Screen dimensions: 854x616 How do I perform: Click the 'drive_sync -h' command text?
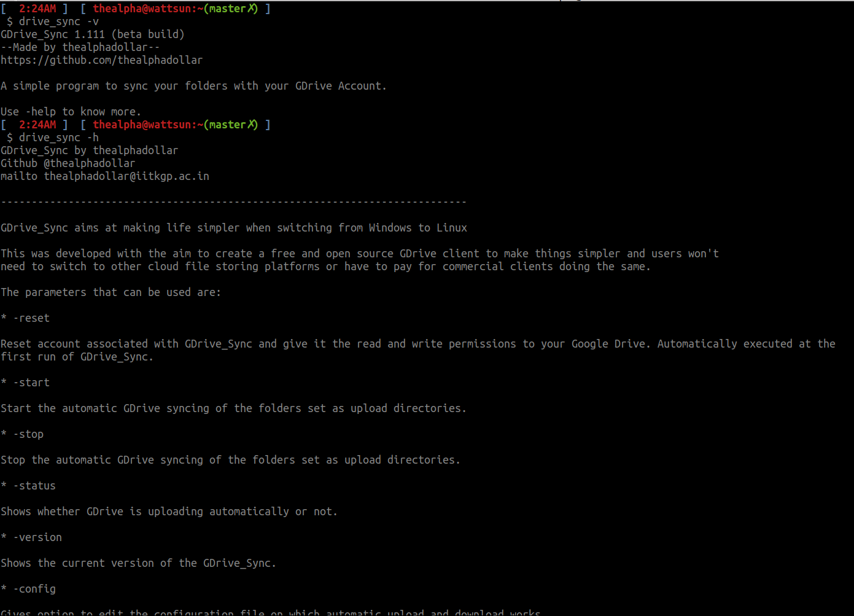58,138
